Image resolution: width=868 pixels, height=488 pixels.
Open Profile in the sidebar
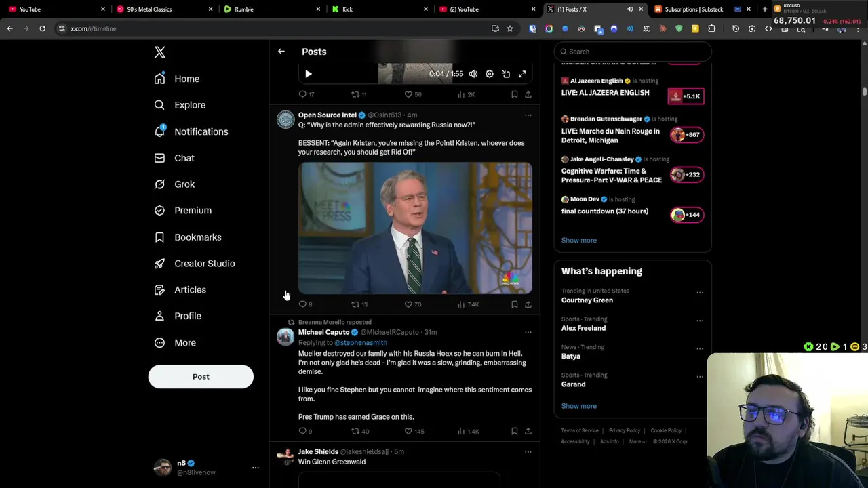178,316
